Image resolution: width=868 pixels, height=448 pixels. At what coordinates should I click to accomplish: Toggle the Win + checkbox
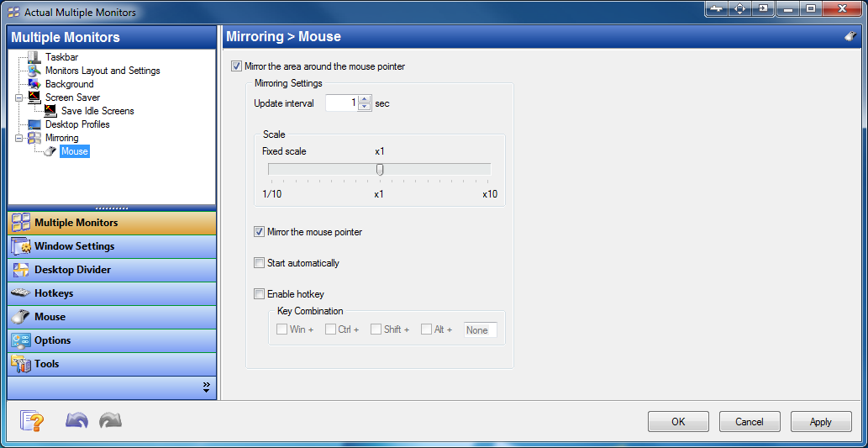point(281,329)
